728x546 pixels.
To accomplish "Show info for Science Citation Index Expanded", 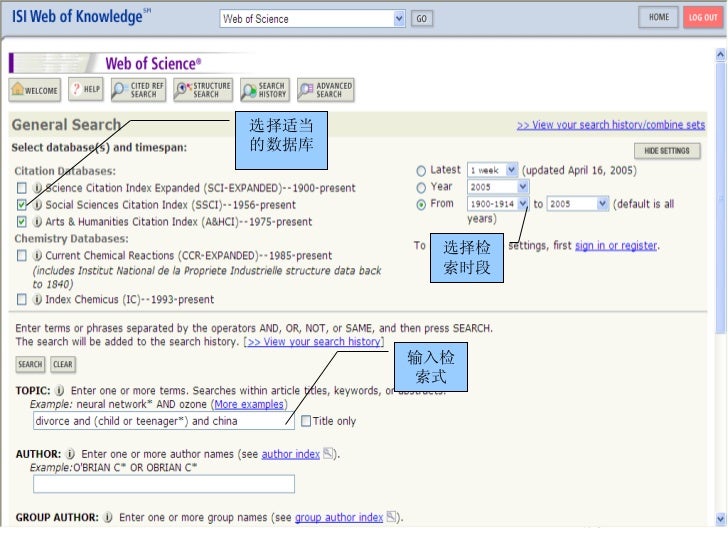I will click(37, 188).
